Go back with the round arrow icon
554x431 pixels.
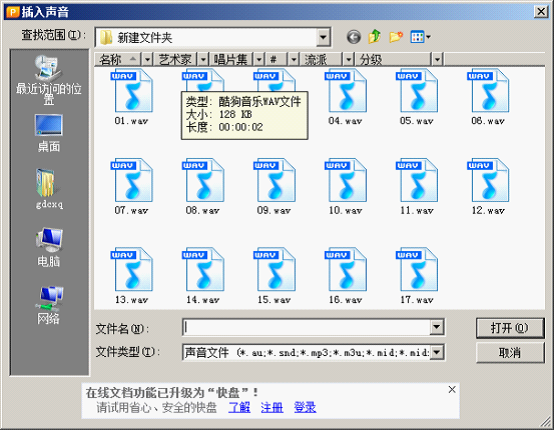[x=354, y=37]
